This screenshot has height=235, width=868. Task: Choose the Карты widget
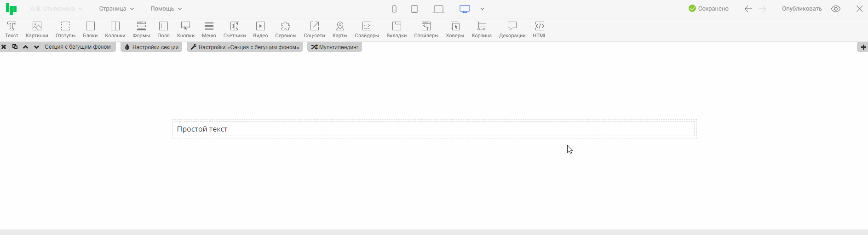340,29
